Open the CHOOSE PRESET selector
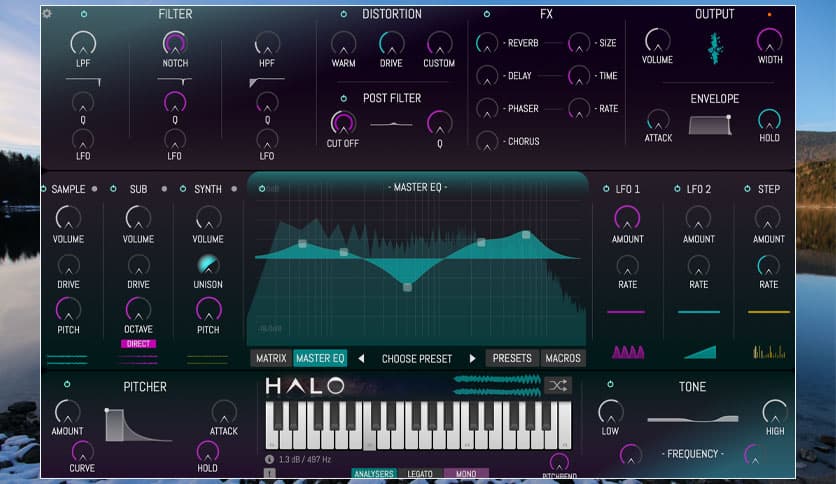 (x=417, y=359)
